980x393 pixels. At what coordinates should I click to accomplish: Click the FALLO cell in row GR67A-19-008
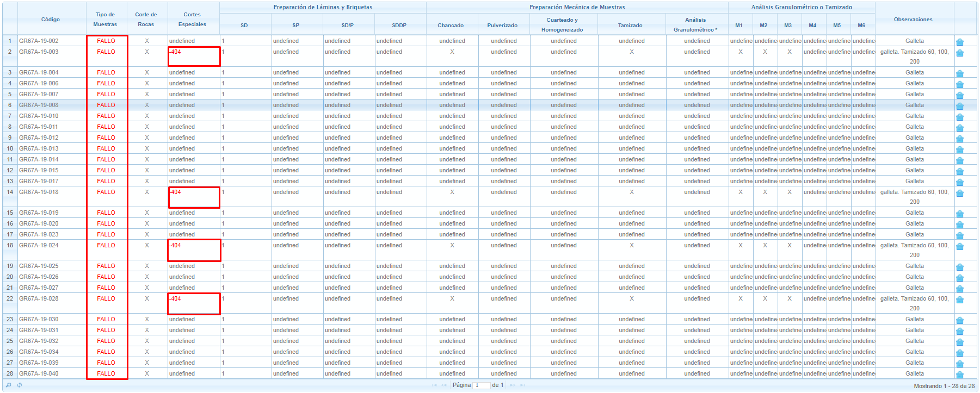pos(106,105)
